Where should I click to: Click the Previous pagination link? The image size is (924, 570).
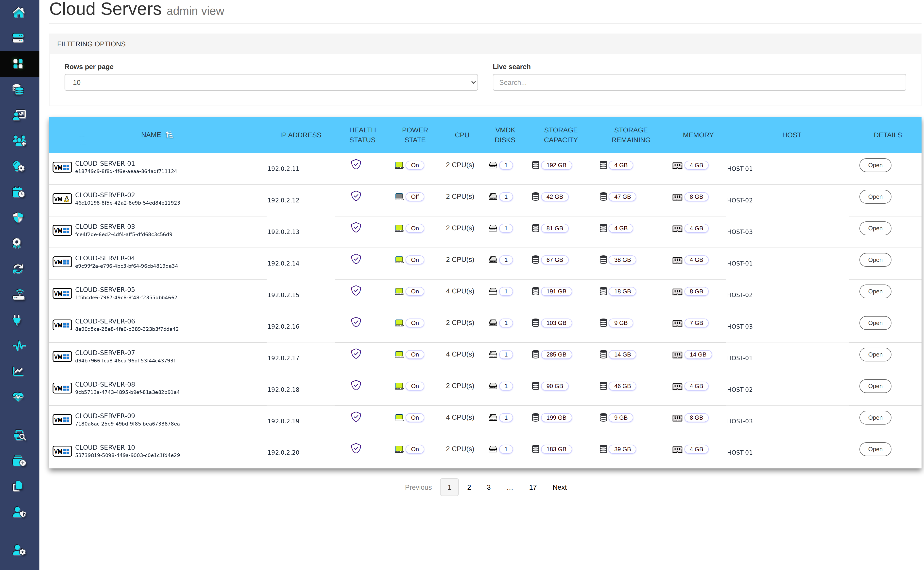(x=418, y=487)
